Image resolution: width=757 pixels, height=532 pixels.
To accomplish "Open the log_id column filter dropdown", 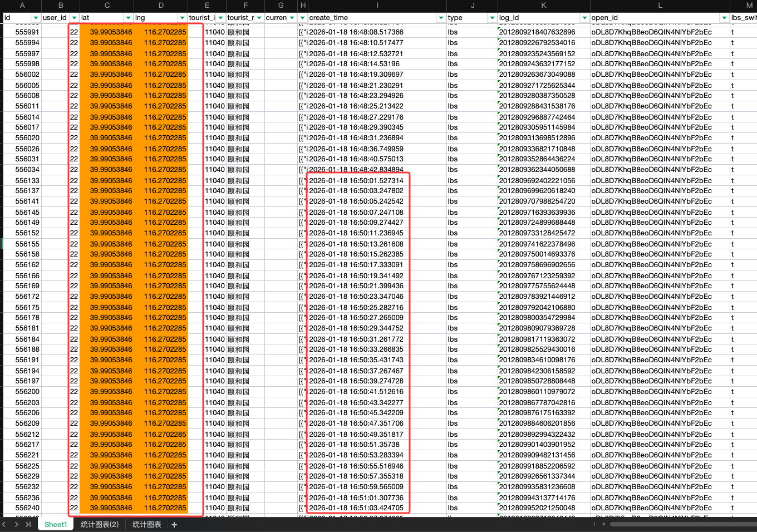I will (584, 18).
